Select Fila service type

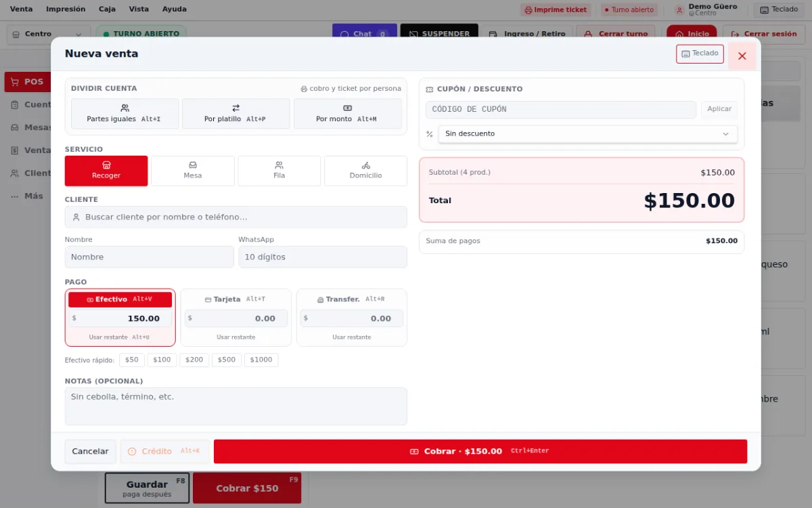279,171
